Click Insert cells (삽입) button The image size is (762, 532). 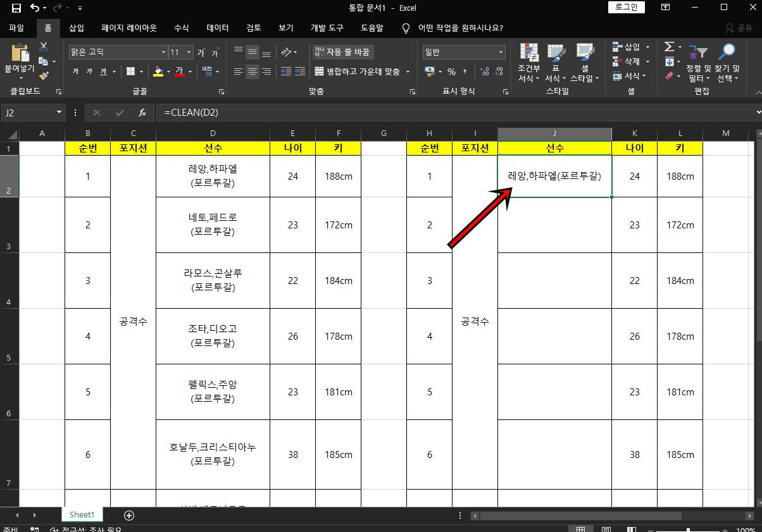(x=627, y=47)
